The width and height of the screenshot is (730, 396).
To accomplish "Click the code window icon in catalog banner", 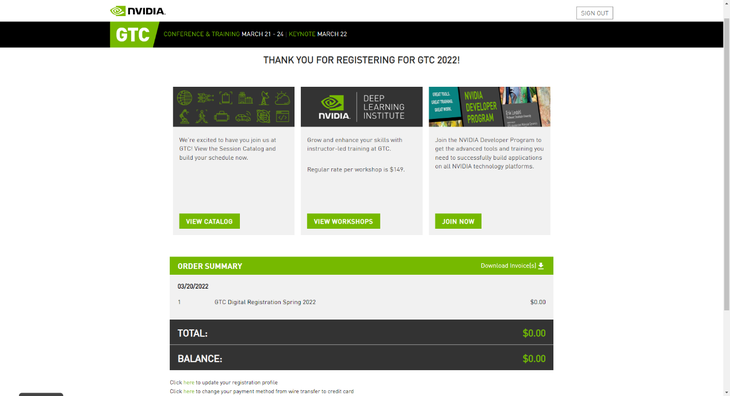I will pos(283,116).
